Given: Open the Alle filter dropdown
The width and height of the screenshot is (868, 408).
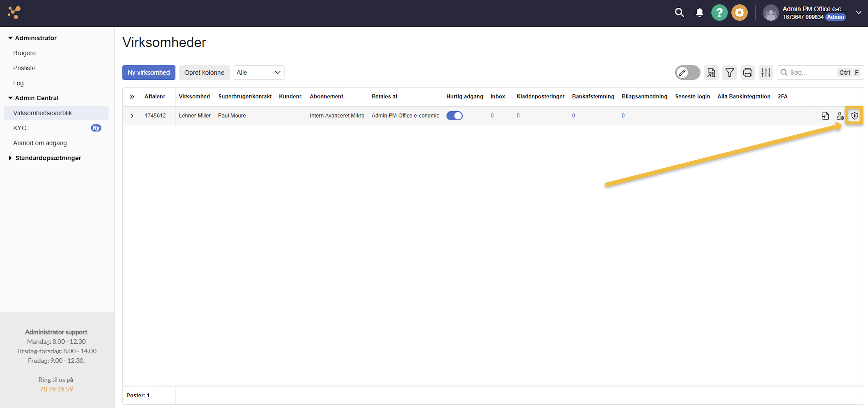Looking at the screenshot, I should (258, 72).
